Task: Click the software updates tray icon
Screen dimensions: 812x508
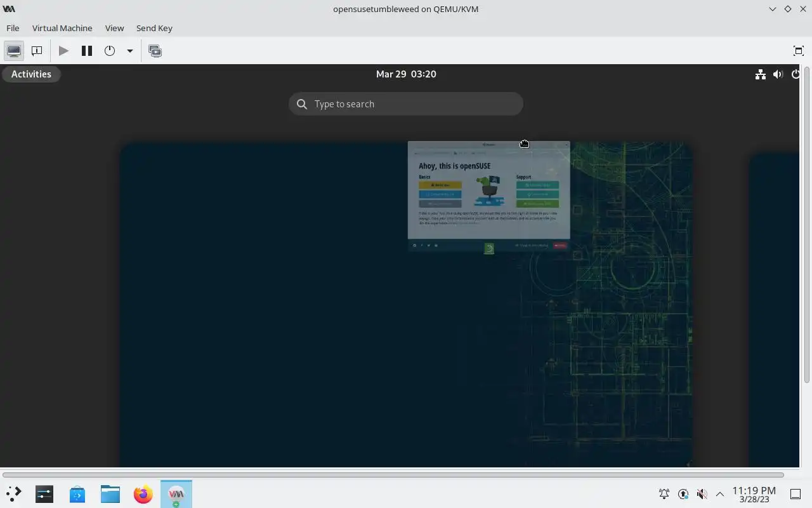Action: tap(683, 493)
